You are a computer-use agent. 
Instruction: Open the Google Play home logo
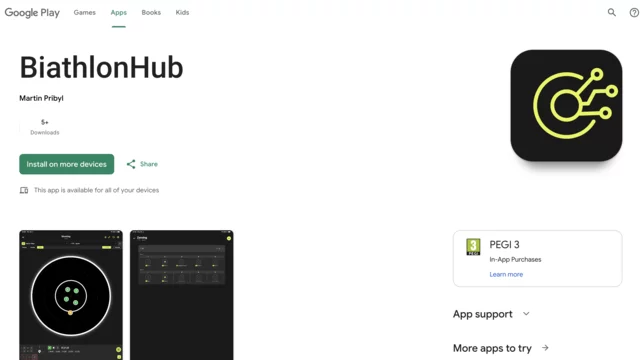point(32,13)
